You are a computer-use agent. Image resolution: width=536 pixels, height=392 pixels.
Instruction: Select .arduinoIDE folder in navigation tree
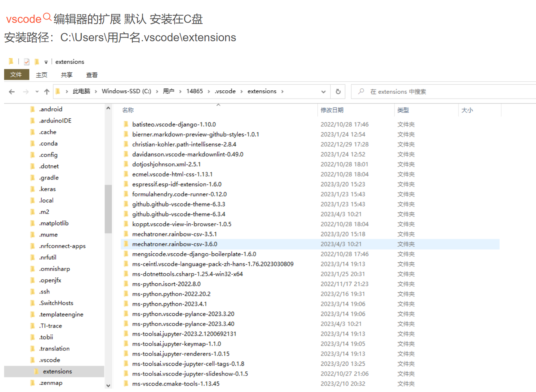pyautogui.click(x=55, y=120)
